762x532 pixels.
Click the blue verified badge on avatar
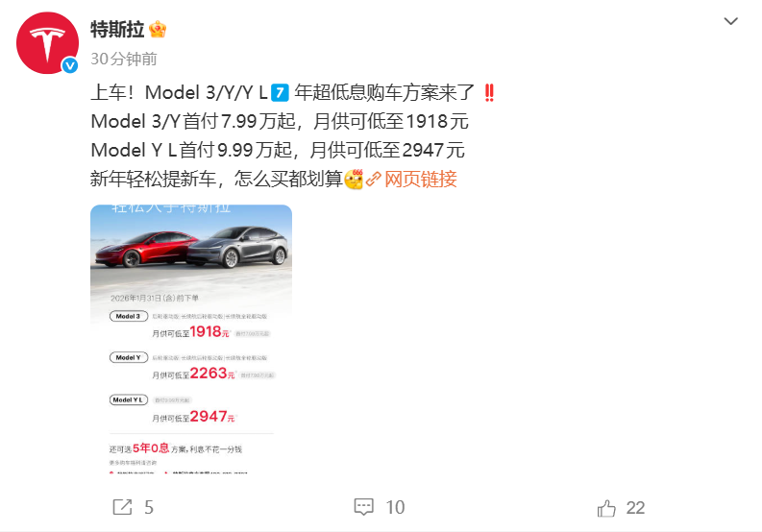[x=70, y=65]
